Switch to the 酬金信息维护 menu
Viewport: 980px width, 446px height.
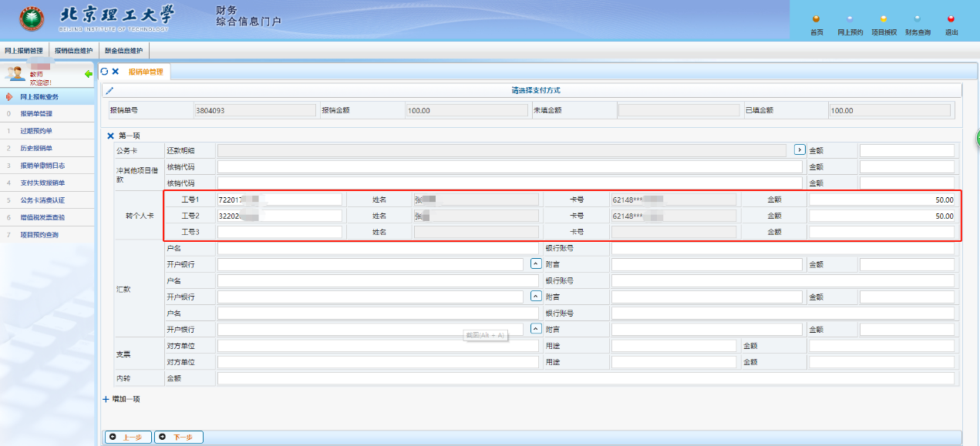click(123, 51)
